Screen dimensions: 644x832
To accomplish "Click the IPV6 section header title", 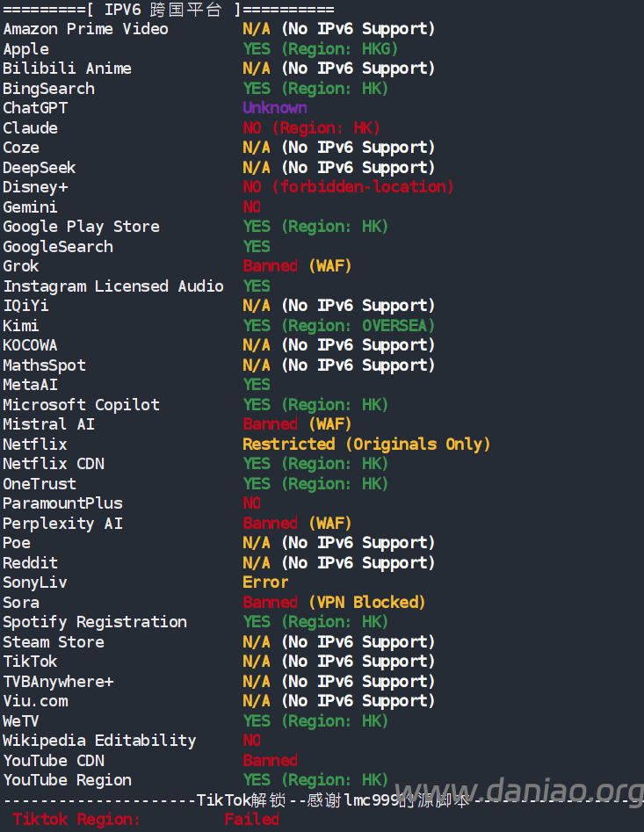I will coord(163,10).
